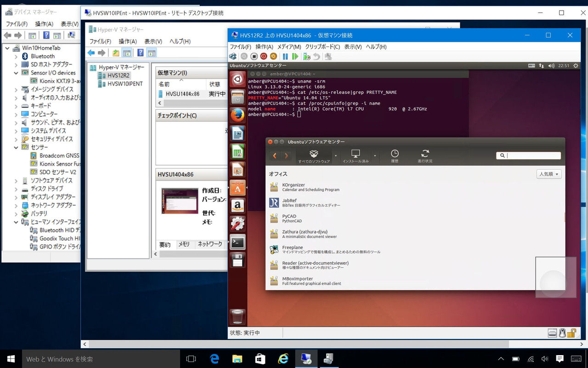Screen dimensions: 588x368
Task: Select JabRef in the Office list
Action: pos(415,202)
